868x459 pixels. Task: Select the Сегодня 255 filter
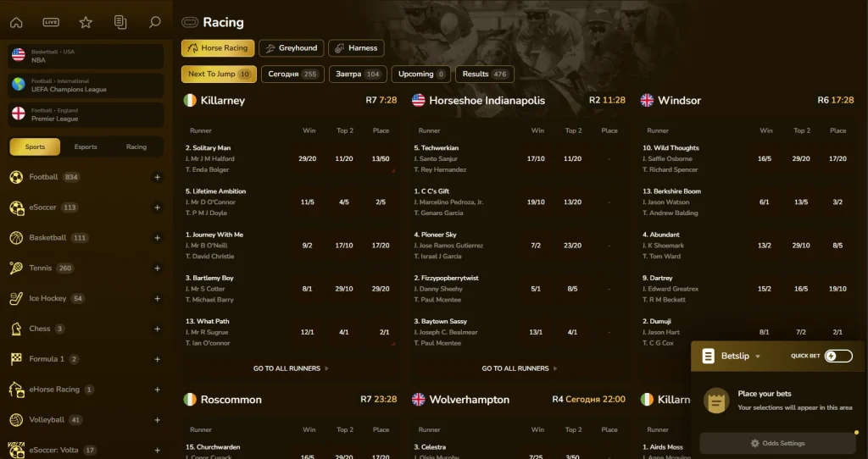click(x=292, y=75)
